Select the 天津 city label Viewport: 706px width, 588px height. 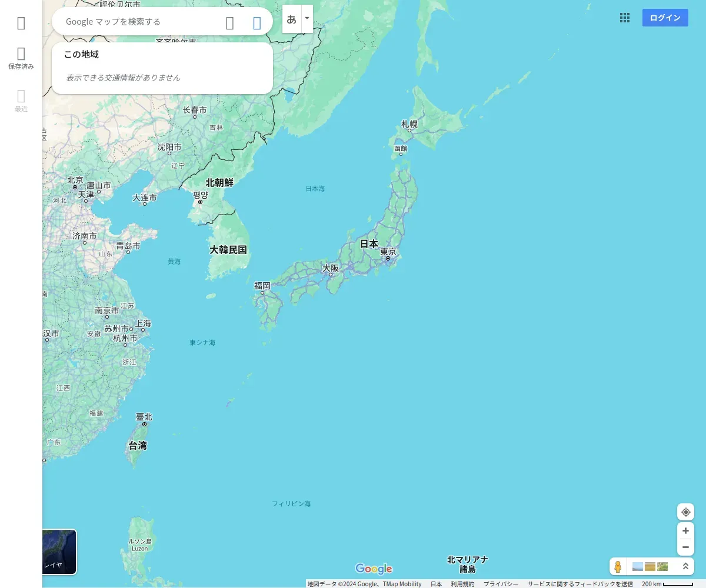pyautogui.click(x=86, y=195)
